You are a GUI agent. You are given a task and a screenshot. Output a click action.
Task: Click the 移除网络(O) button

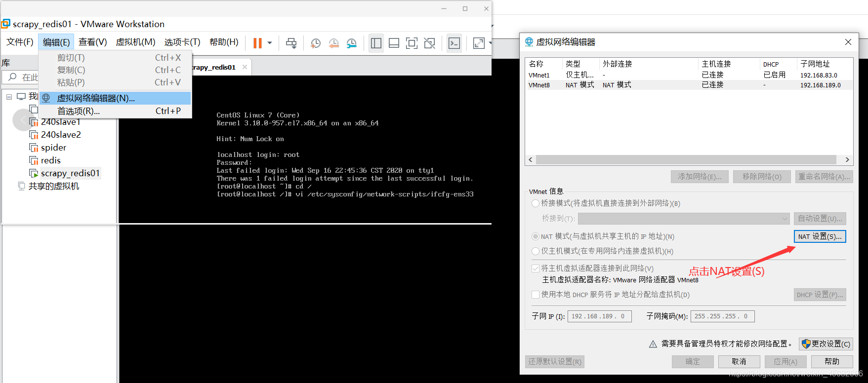coord(762,177)
